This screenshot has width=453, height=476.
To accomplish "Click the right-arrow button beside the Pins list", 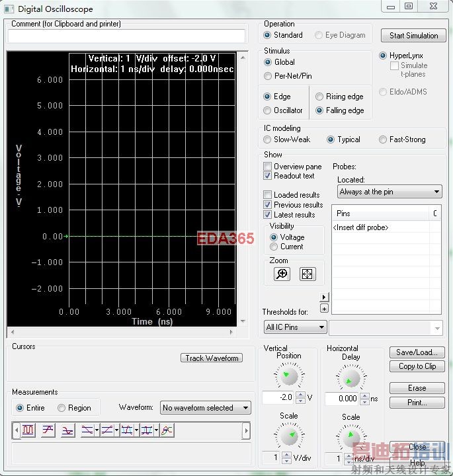I will [x=324, y=297].
